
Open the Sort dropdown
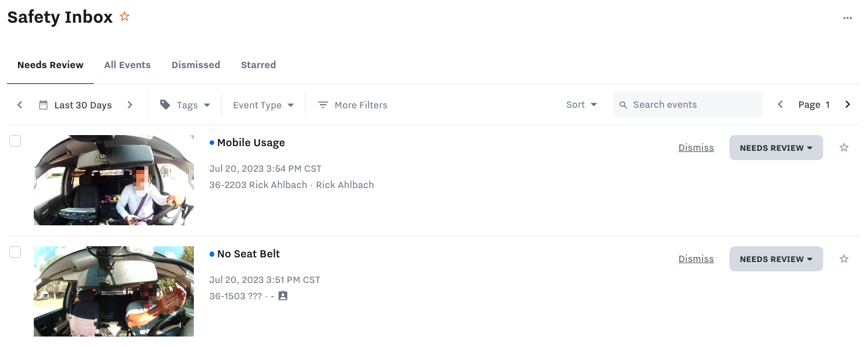(x=581, y=104)
